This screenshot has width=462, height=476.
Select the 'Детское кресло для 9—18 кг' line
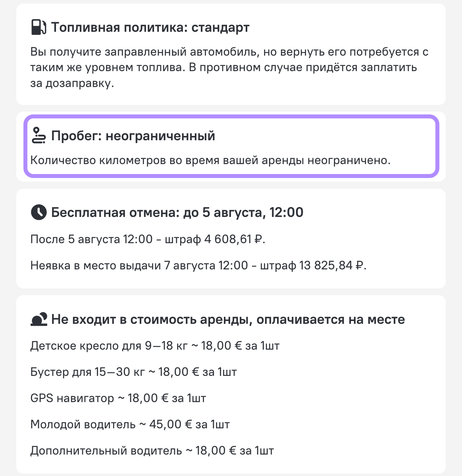pos(154,346)
